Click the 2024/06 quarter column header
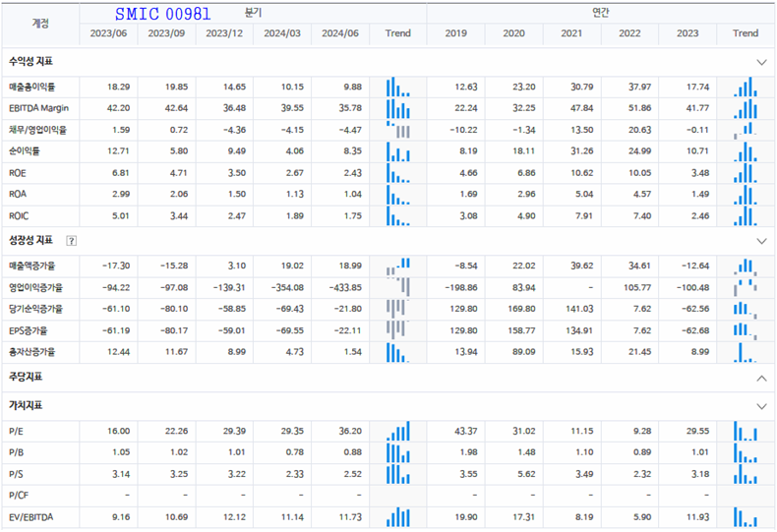The image size is (777, 532). click(340, 33)
